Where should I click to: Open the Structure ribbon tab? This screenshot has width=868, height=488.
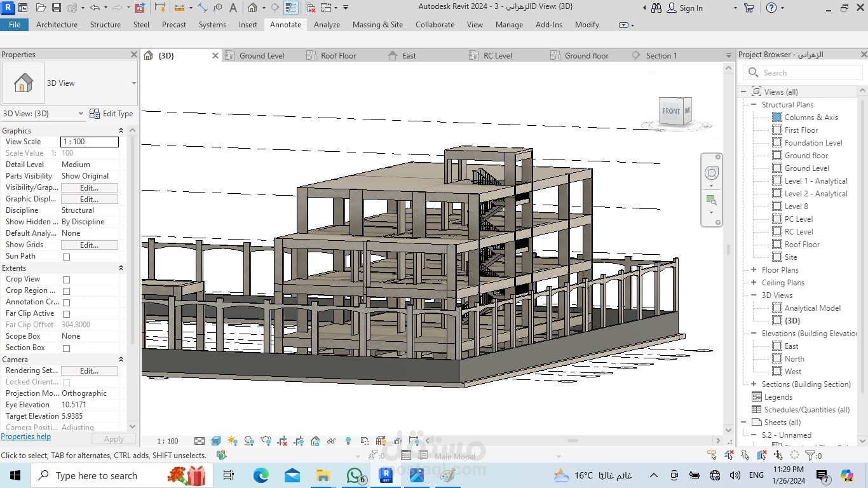click(105, 25)
